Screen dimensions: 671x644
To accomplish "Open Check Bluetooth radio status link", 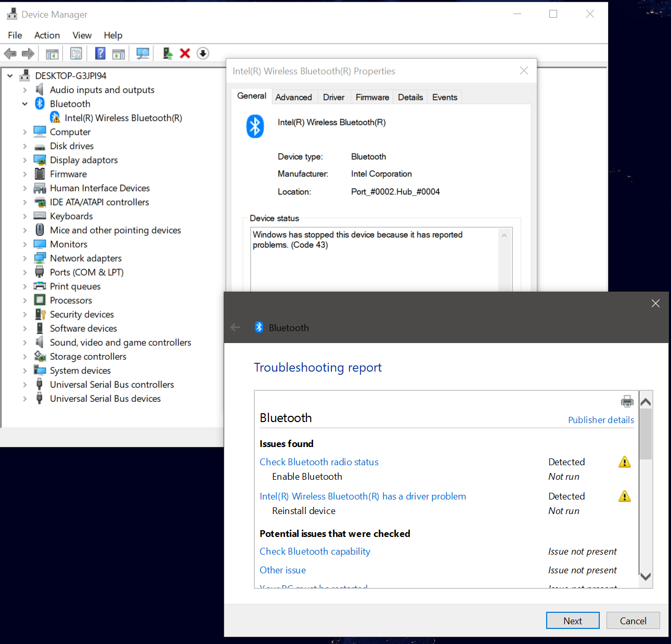I will (319, 462).
